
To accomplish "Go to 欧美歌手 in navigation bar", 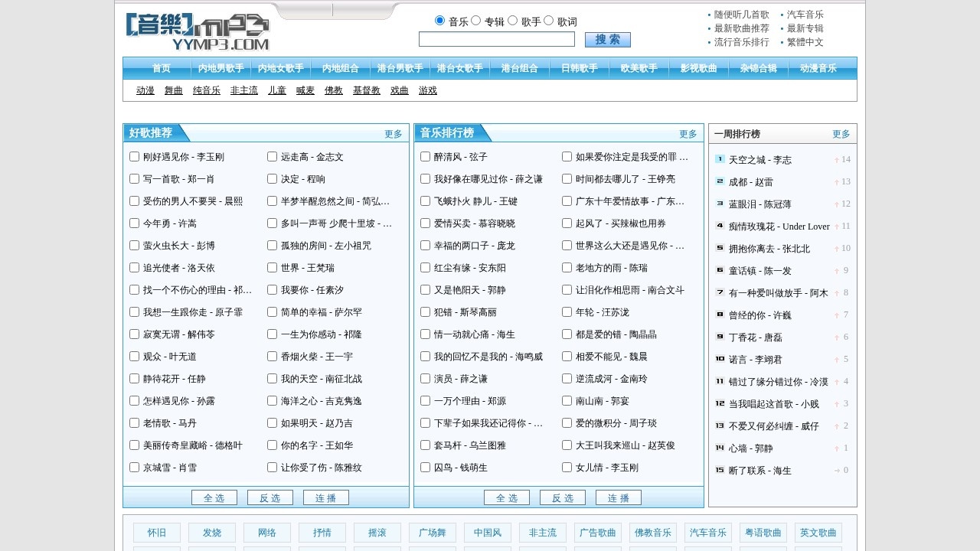I will [x=639, y=68].
